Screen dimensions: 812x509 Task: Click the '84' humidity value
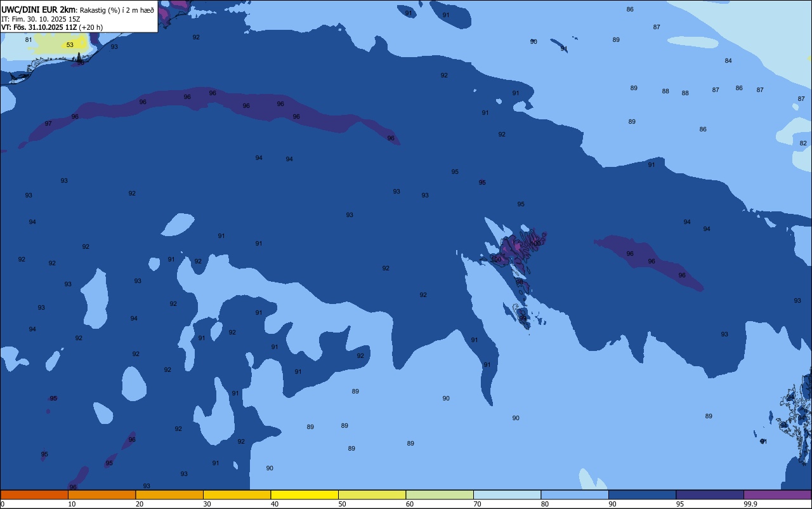[728, 61]
